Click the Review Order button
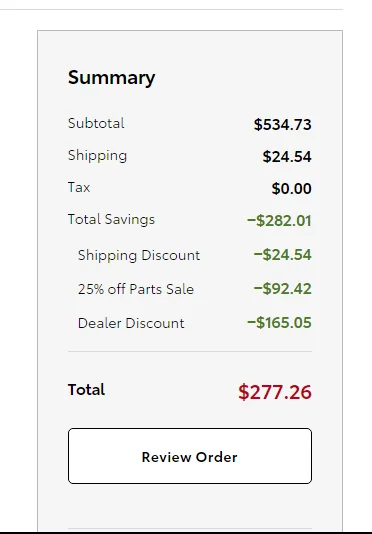 (190, 456)
